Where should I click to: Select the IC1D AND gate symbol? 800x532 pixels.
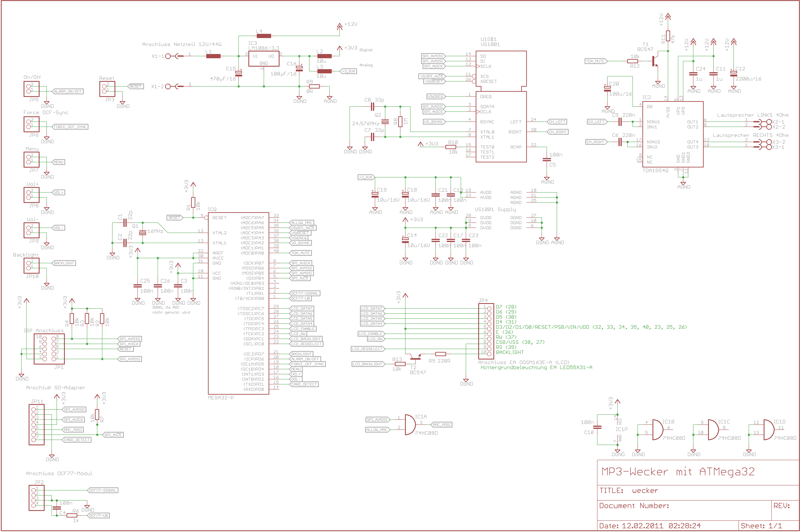pyautogui.click(x=769, y=430)
